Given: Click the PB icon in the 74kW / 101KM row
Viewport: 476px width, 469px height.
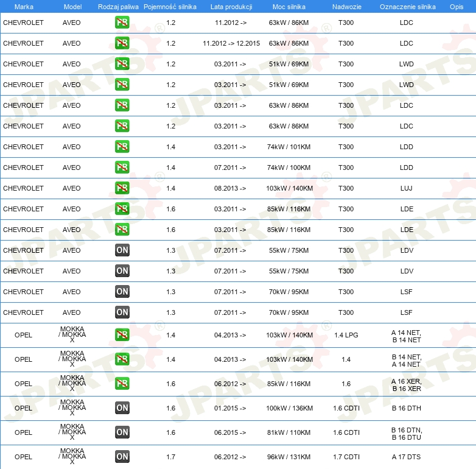Looking at the screenshot, I should [122, 147].
